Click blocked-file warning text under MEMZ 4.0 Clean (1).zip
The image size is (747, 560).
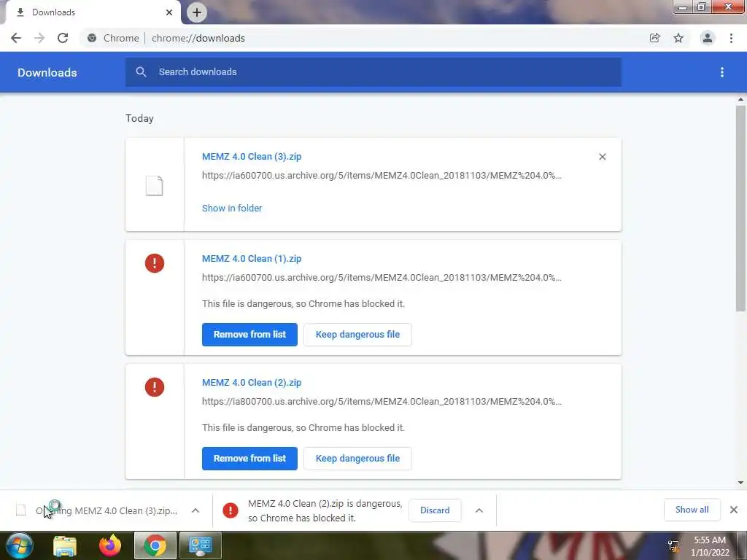[x=303, y=303]
